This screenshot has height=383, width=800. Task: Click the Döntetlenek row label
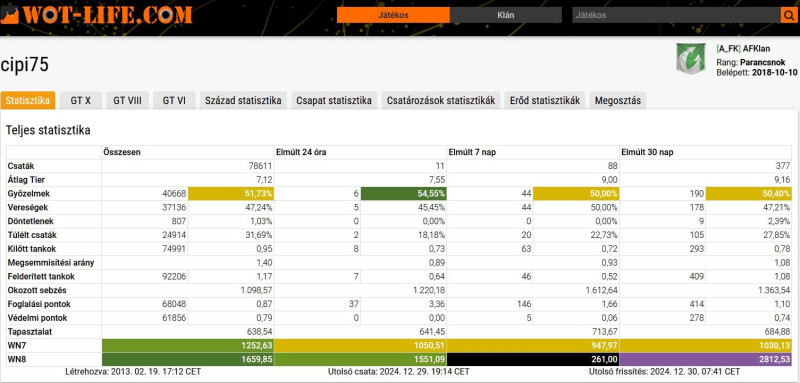(x=31, y=221)
